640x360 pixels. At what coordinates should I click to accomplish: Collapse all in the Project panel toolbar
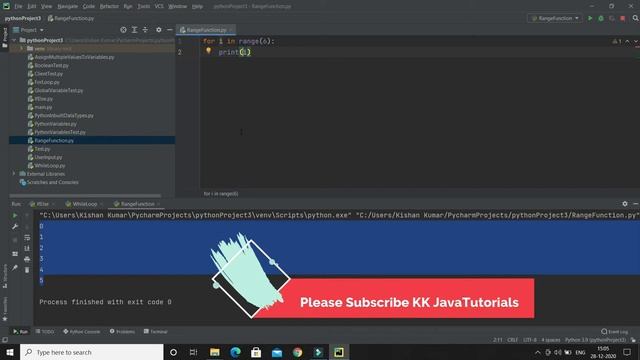[145, 30]
